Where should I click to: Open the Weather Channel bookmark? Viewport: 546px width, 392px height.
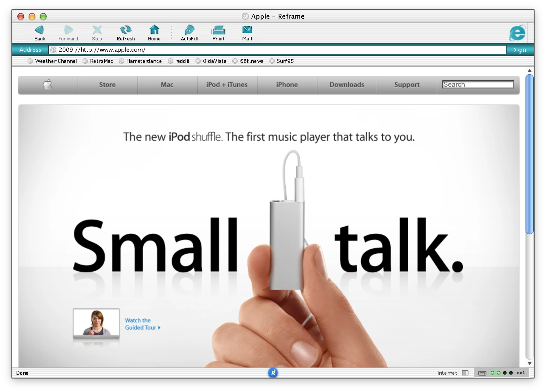tap(53, 61)
